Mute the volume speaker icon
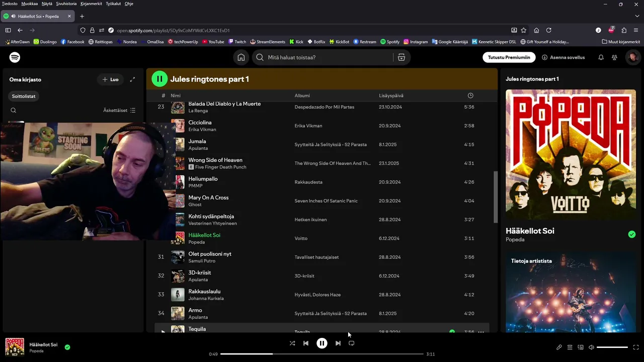Image resolution: width=644 pixels, height=362 pixels. [592, 347]
